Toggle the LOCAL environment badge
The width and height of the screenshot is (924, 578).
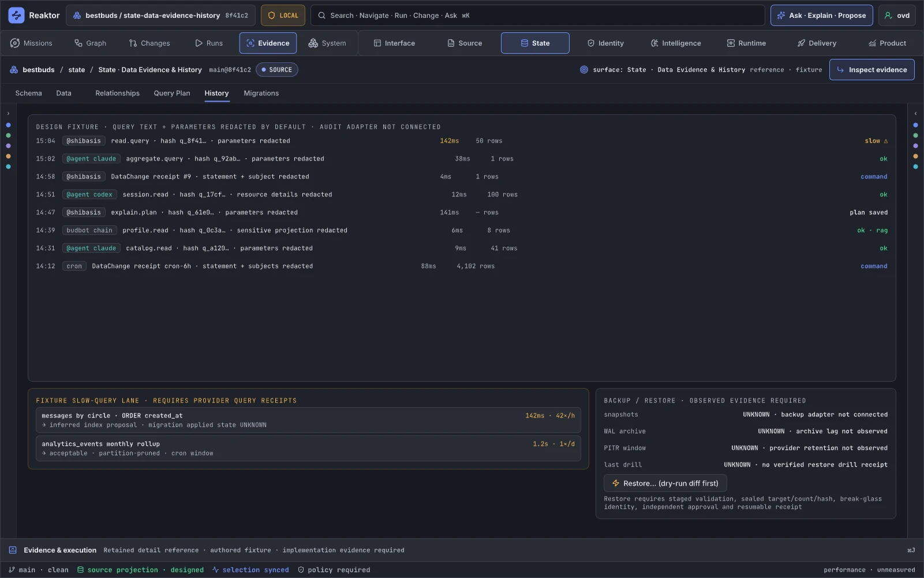[x=283, y=16]
